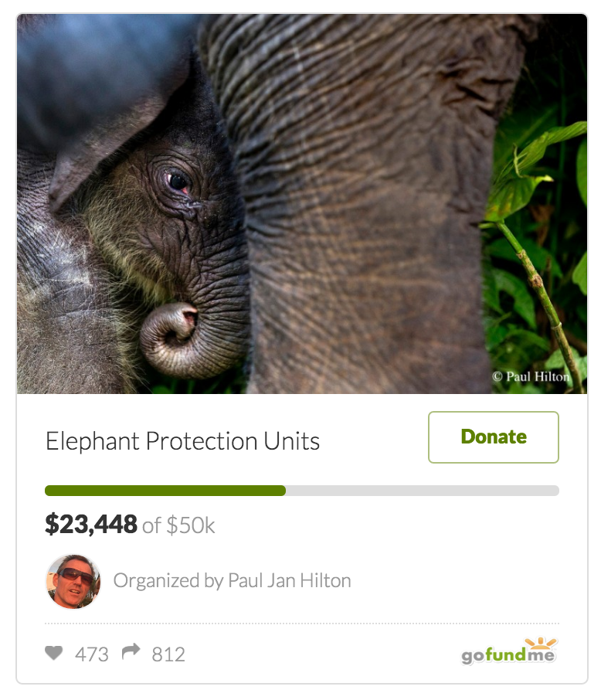Click the 'of $50k' goal text
Screen dimensions: 601x700
(x=178, y=525)
